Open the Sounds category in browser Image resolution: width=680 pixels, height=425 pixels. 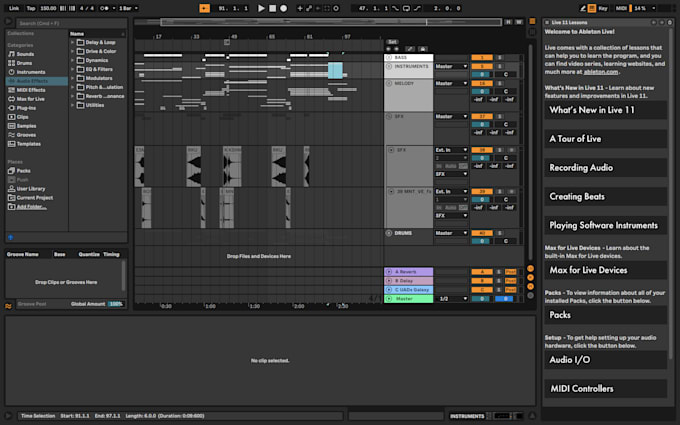[25, 54]
